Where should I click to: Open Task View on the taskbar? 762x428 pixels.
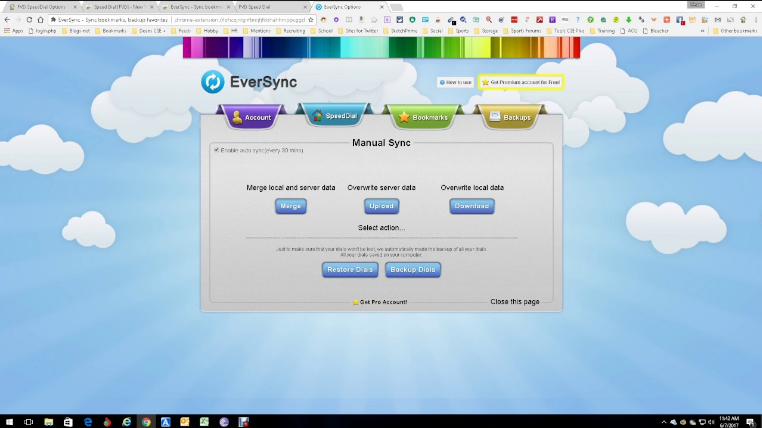pos(29,422)
